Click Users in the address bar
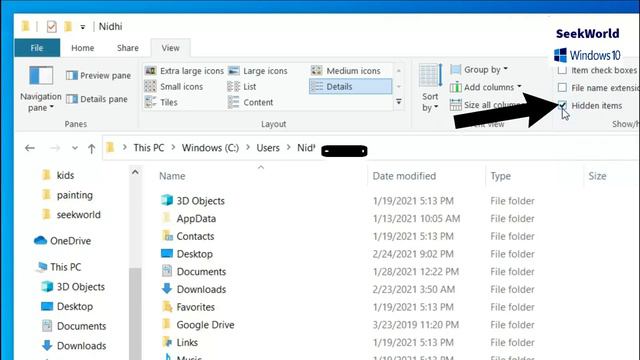The width and height of the screenshot is (640, 360). tap(268, 148)
